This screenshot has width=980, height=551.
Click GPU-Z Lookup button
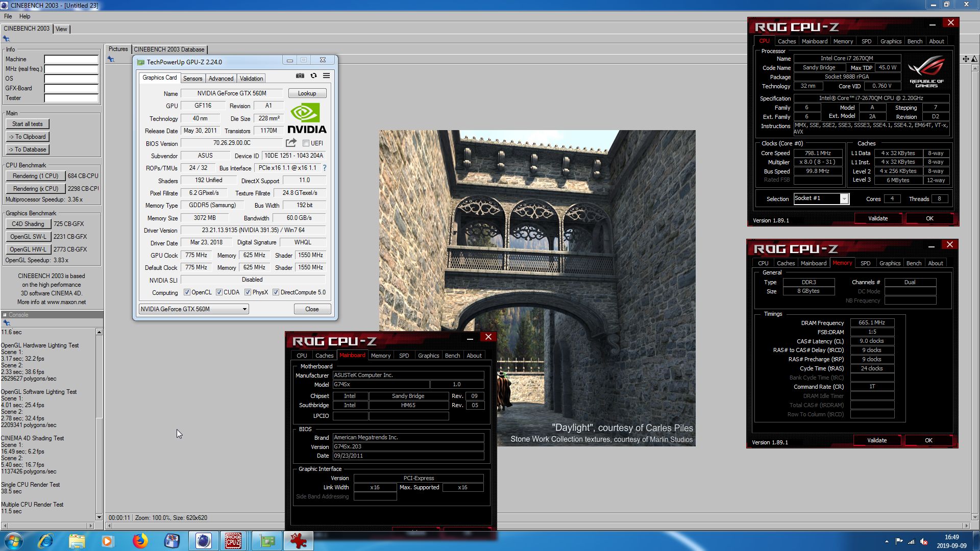pyautogui.click(x=307, y=93)
